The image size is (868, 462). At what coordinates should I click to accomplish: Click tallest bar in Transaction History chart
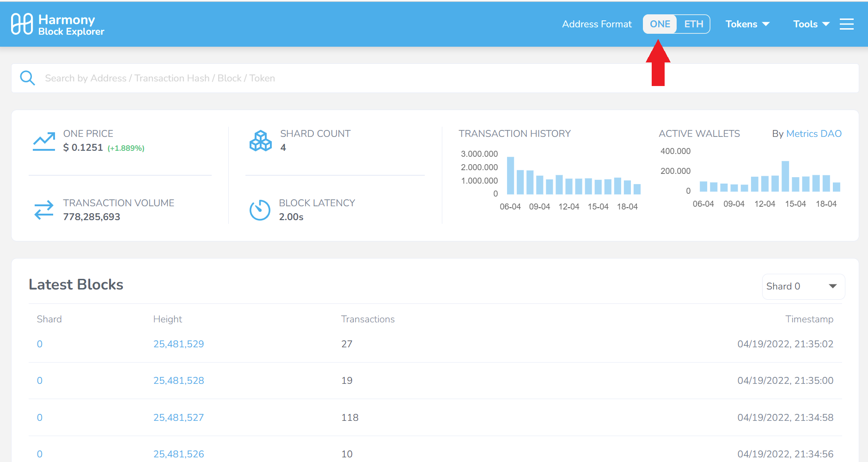(510, 176)
